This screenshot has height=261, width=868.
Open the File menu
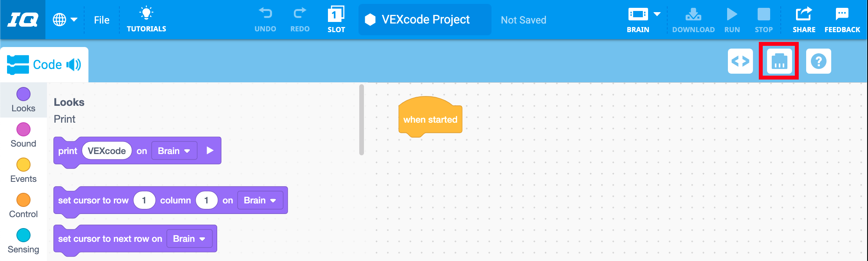(101, 19)
